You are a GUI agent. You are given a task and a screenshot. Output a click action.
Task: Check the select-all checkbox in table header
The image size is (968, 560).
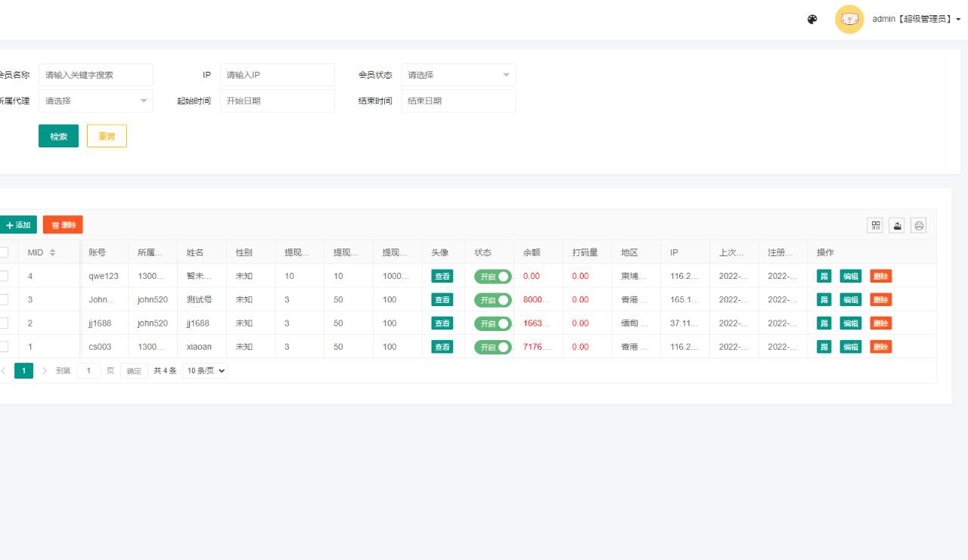[x=3, y=252]
